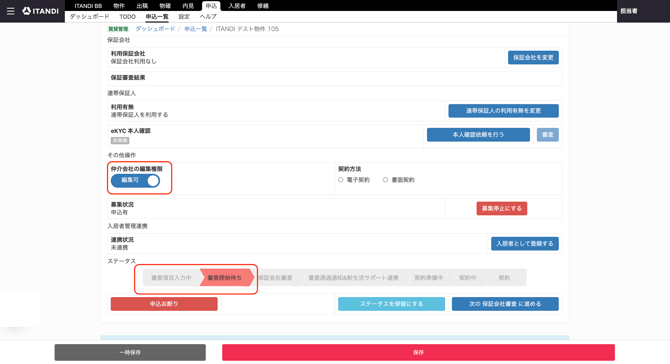670x364 pixels.
Task: Click 連帯保証人の利用有無を変更 button
Action: click(503, 111)
